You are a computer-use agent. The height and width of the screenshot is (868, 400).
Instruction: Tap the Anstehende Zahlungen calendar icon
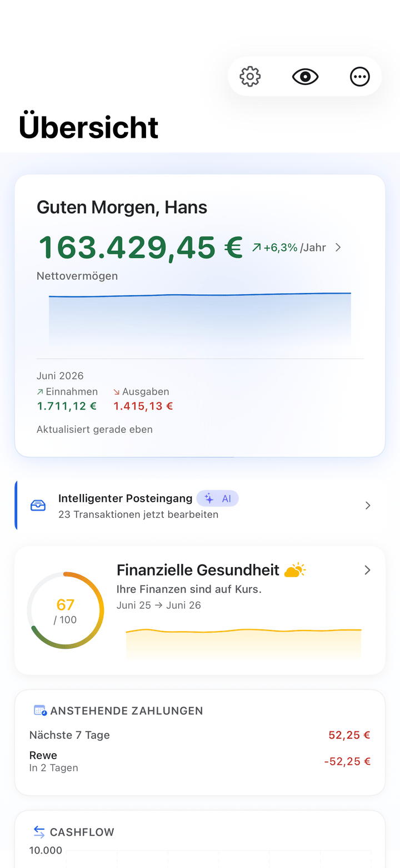click(x=40, y=710)
